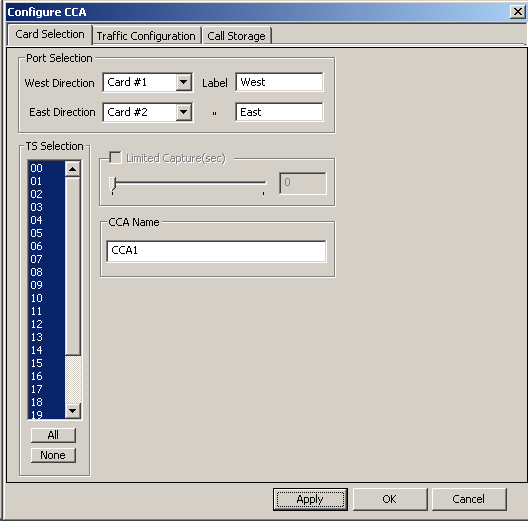The width and height of the screenshot is (528, 521).
Task: Click the West label text field
Action: point(279,82)
